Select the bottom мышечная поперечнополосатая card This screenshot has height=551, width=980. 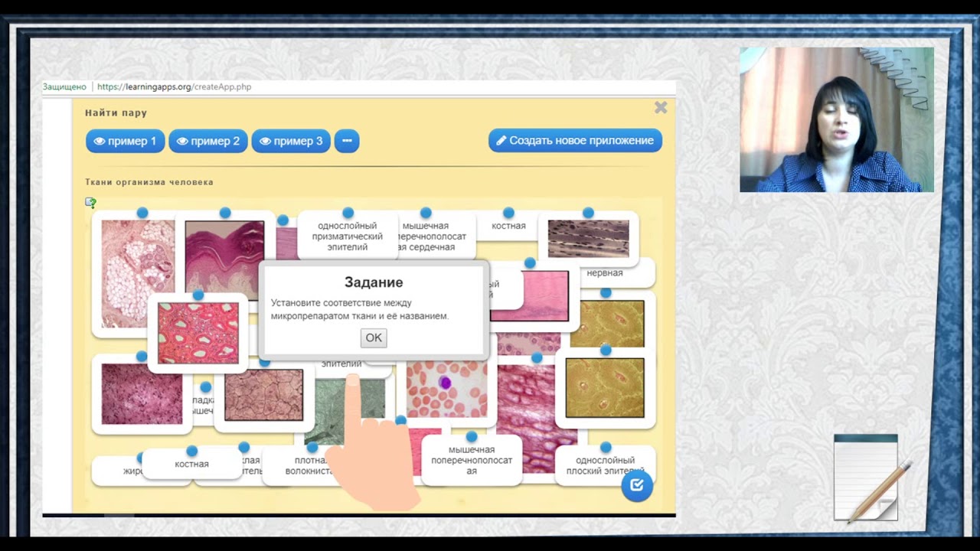[x=471, y=461]
